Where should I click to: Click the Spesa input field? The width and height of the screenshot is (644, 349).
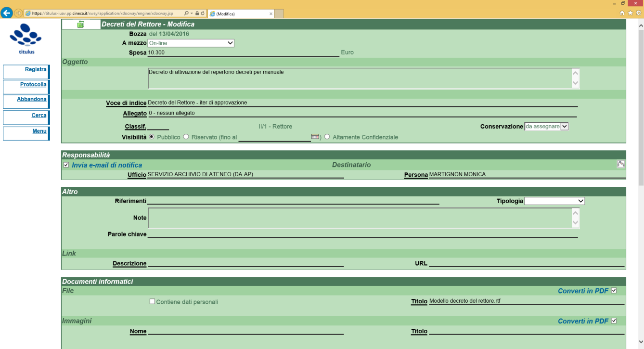(x=244, y=52)
